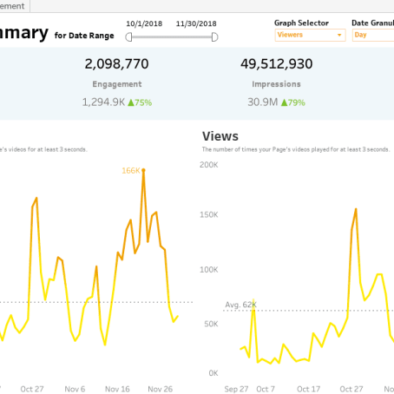Click the Nov 6 axis label
Screen dimensions: 394x394
click(75, 389)
